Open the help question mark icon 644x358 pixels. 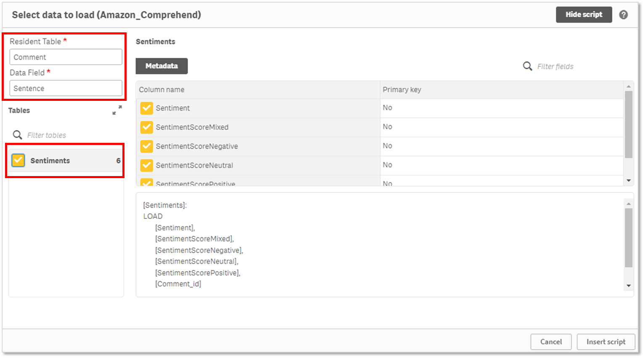click(623, 15)
